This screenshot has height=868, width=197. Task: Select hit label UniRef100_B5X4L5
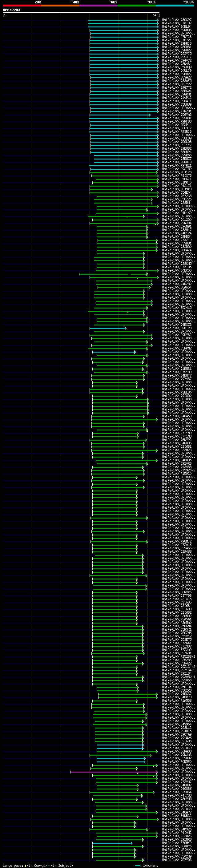point(177,308)
